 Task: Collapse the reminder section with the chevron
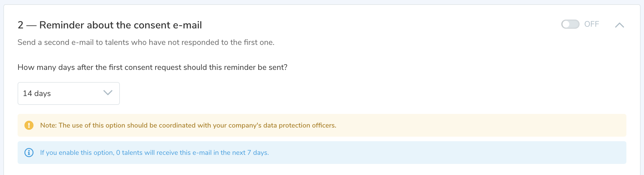pos(619,25)
